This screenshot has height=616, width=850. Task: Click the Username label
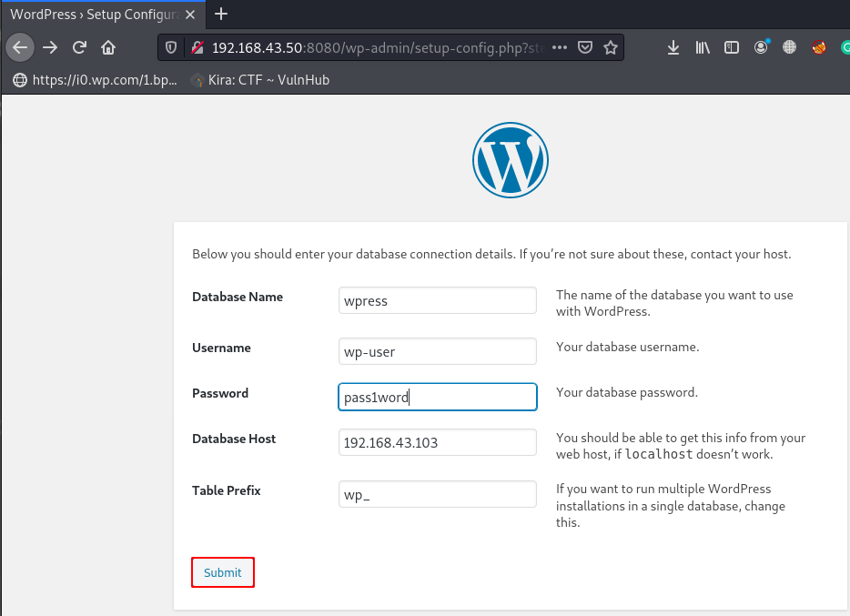pos(221,348)
